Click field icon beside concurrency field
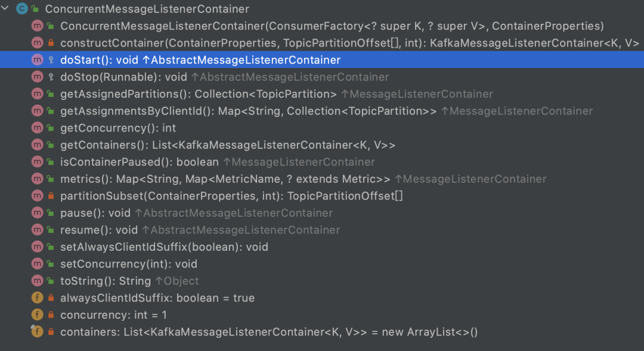This screenshot has height=351, width=644. coord(37,315)
